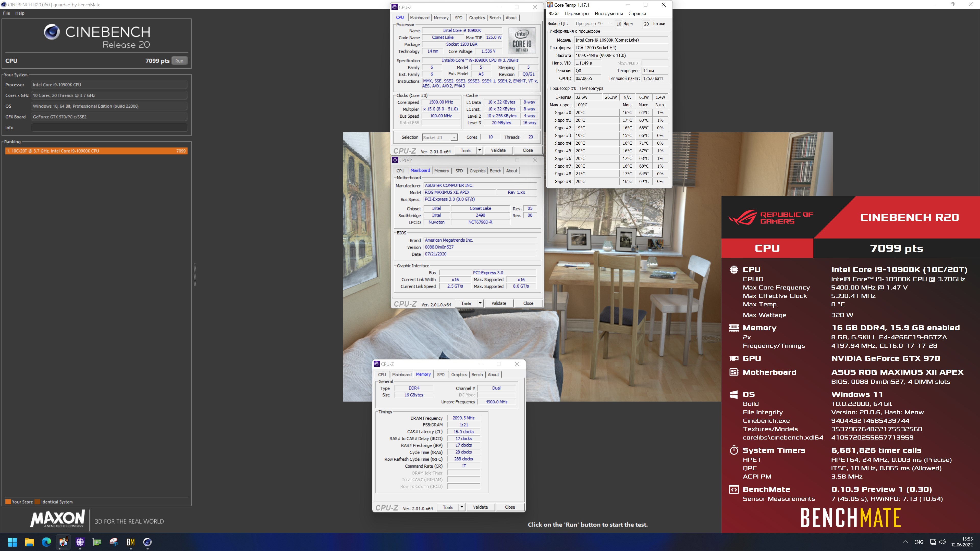The image size is (980, 551).
Task: Open File Explorer from the taskbar
Action: 29,542
